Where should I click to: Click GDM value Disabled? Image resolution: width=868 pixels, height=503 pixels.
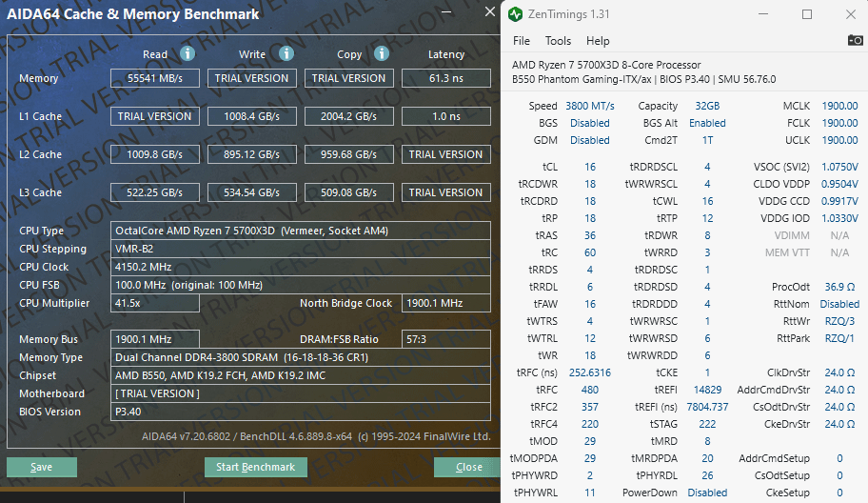coord(589,140)
